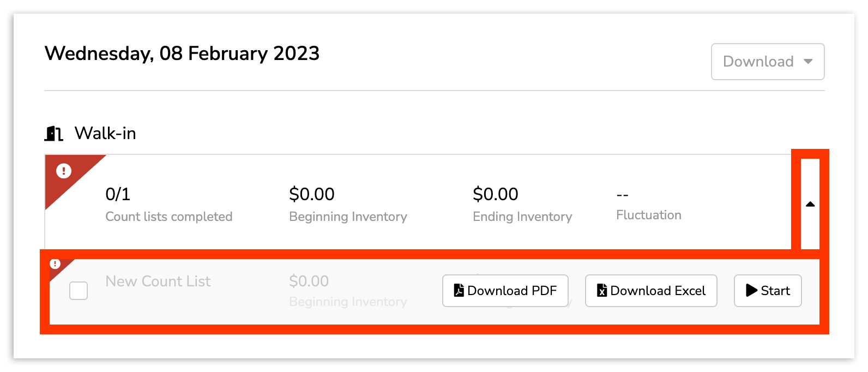
Task: Click the Wednesday, 08 February 2023 heading
Action: click(x=182, y=53)
